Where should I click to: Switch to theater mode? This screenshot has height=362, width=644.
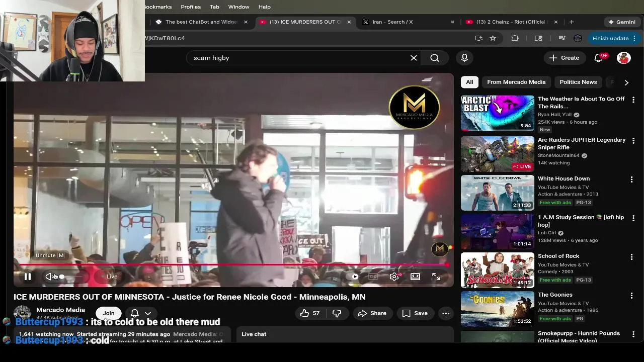click(415, 277)
